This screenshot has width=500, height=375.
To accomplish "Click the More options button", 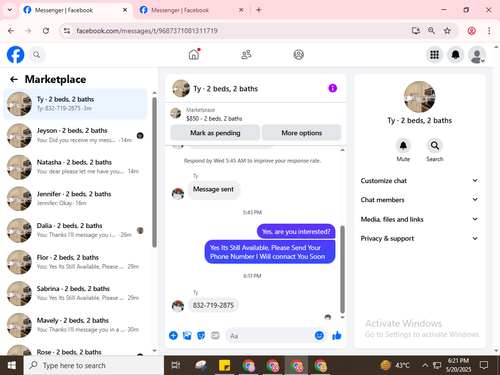I will click(301, 133).
